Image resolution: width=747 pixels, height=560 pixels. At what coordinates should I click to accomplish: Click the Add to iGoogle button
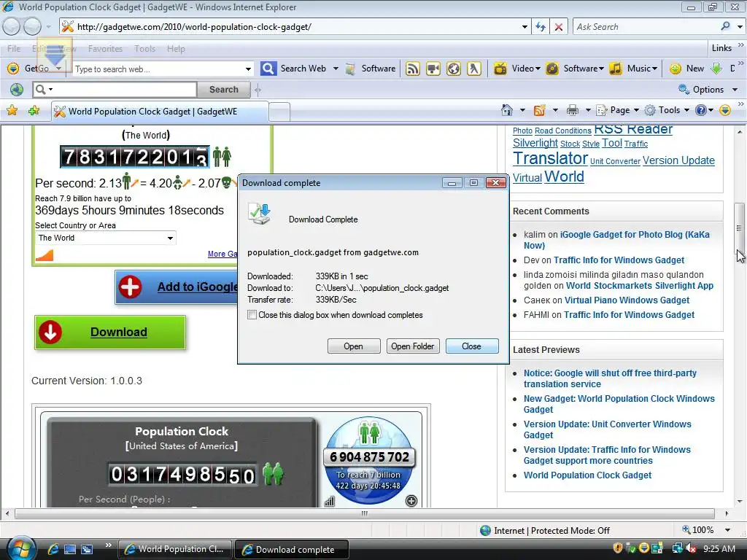tap(177, 287)
